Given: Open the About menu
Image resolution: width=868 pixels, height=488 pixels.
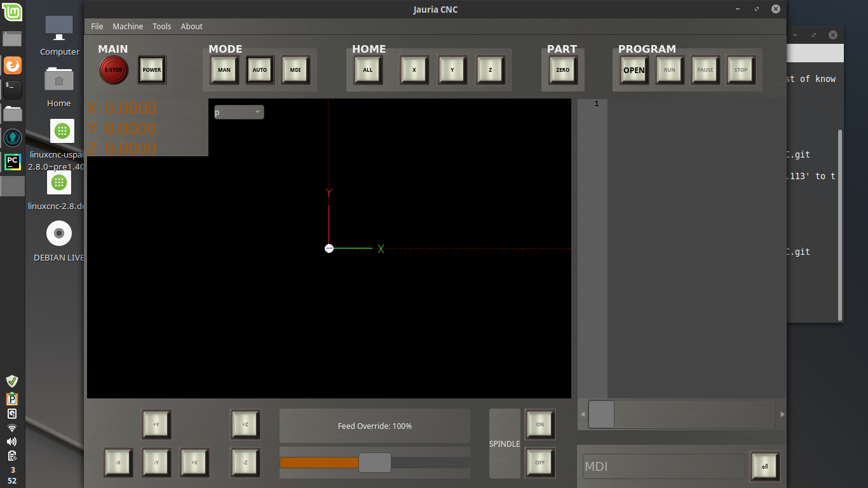Looking at the screenshot, I should pos(192,26).
